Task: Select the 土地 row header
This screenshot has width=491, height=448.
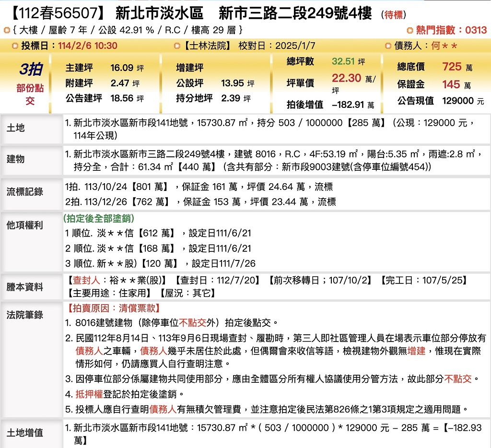Action: click(16, 128)
